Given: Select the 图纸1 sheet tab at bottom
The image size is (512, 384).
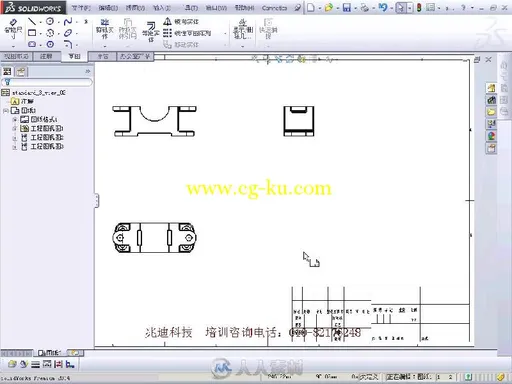Looking at the screenshot, I should (50, 352).
